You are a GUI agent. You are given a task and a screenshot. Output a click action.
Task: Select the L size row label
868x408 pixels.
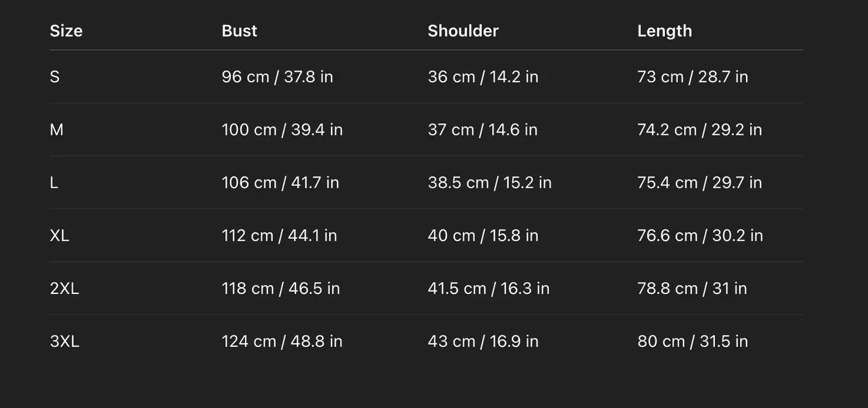54,182
